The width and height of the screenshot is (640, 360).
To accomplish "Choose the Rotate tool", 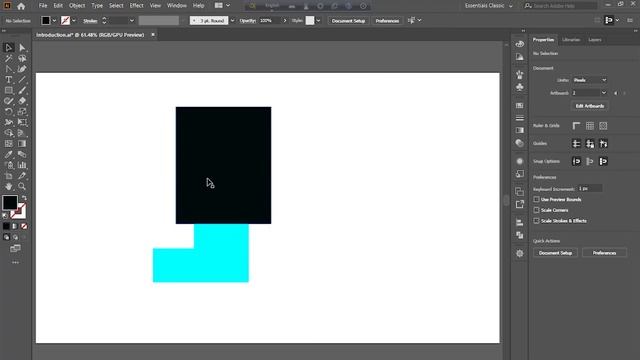I will click(9, 111).
